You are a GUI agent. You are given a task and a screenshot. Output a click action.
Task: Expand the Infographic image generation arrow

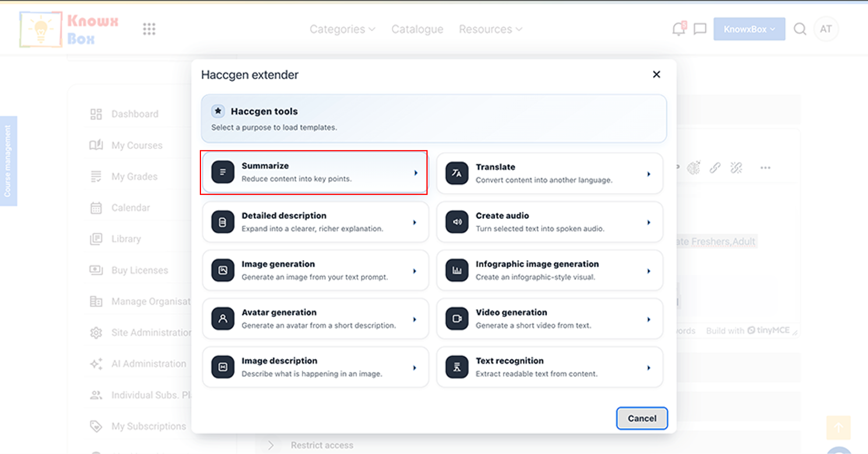[648, 271]
